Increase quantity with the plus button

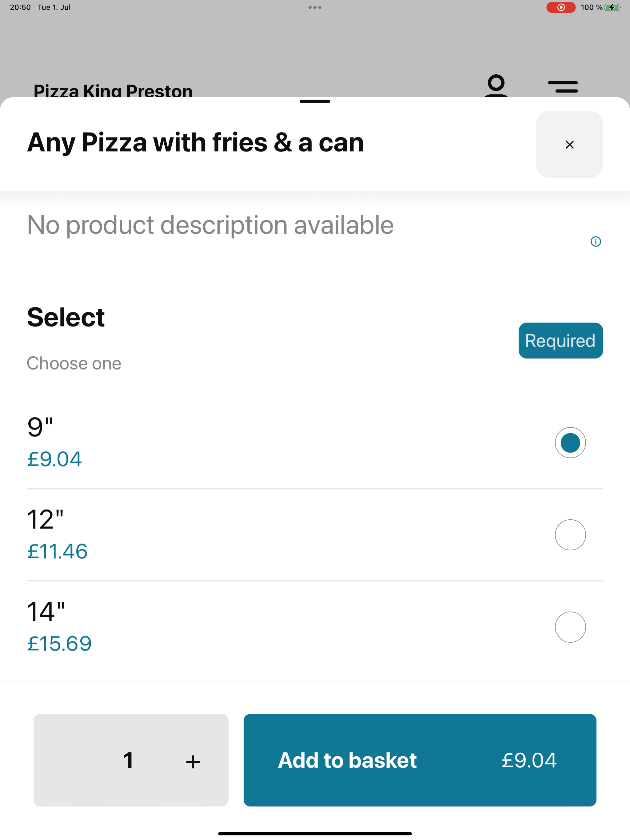tap(193, 761)
